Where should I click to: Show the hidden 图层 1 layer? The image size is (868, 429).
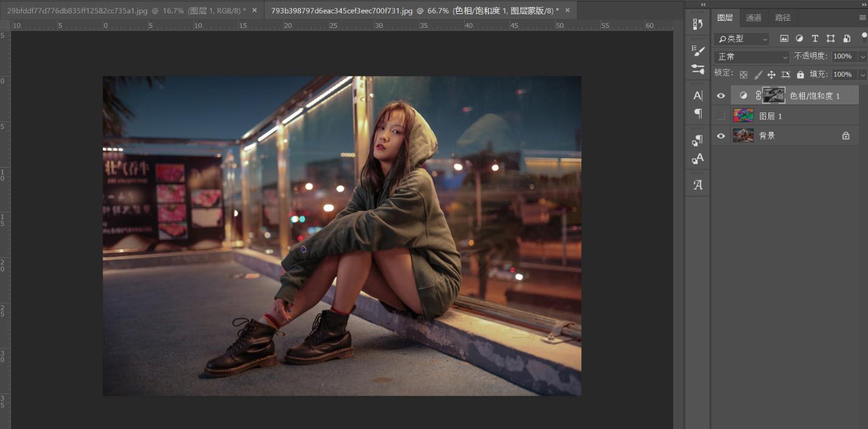click(721, 115)
